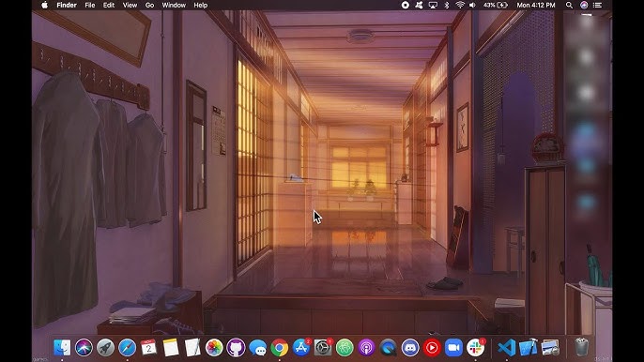Activate Siri from the menu bar

pos(584,5)
